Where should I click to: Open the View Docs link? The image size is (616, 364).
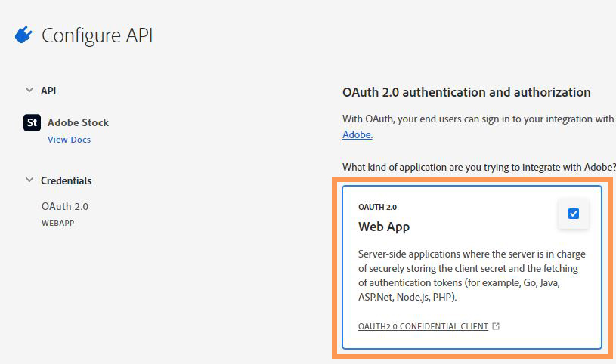pyautogui.click(x=69, y=140)
